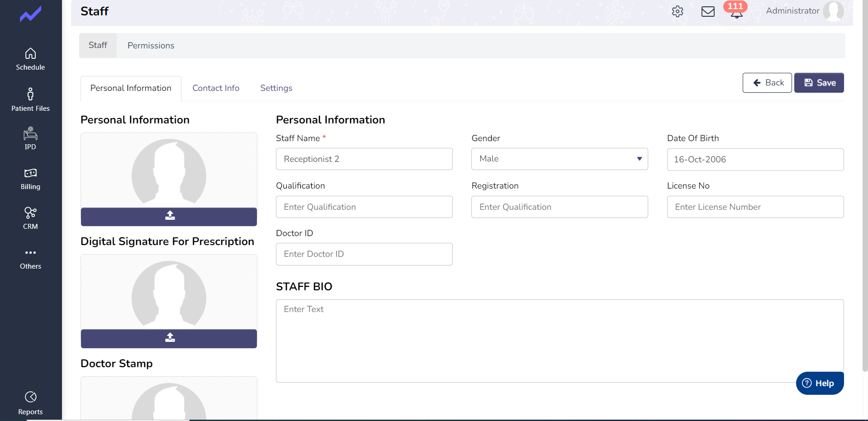Click the page vertical scrollbar
The image size is (868, 421).
[865, 185]
